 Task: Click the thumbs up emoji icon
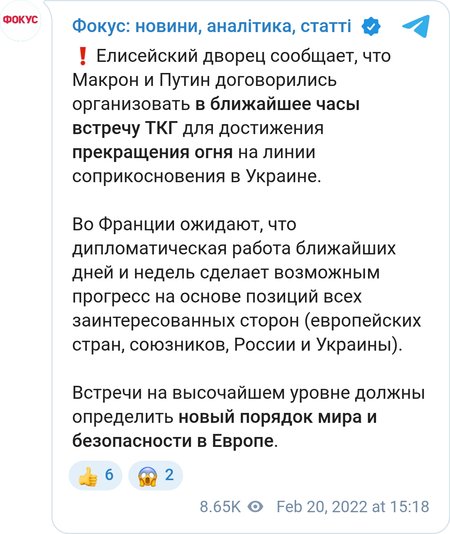pyautogui.click(x=88, y=476)
